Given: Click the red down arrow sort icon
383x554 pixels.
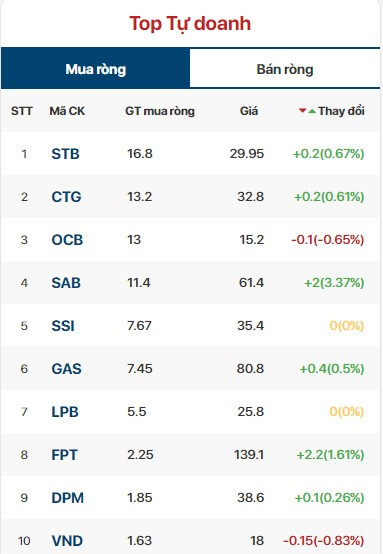Looking at the screenshot, I should [x=302, y=111].
